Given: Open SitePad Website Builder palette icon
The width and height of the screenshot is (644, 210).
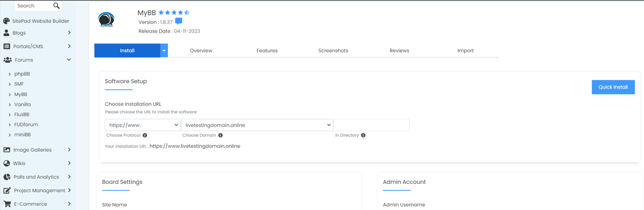Looking at the screenshot, I should coord(6,21).
